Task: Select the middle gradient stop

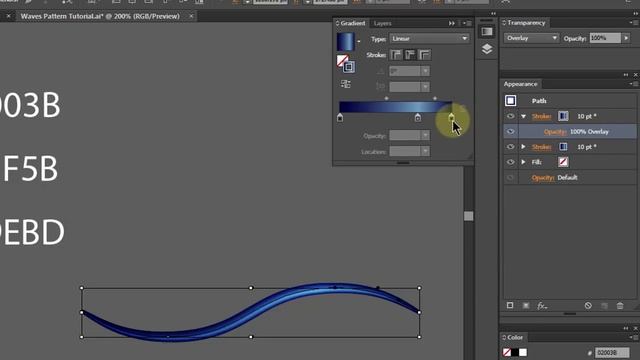Action: pyautogui.click(x=418, y=118)
